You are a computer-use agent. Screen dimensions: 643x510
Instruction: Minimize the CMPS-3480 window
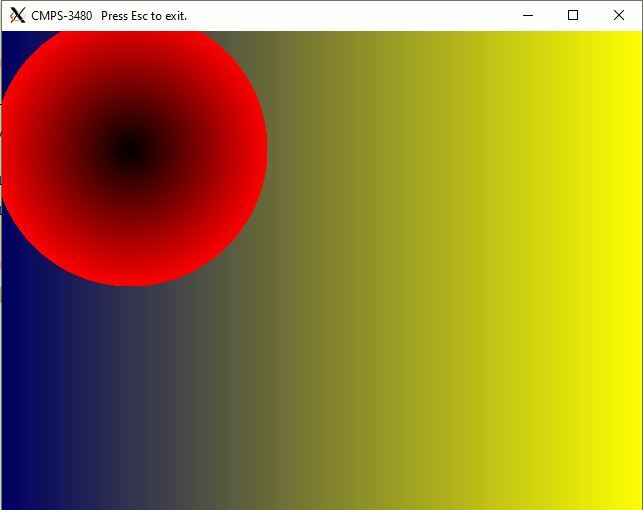[x=528, y=16]
